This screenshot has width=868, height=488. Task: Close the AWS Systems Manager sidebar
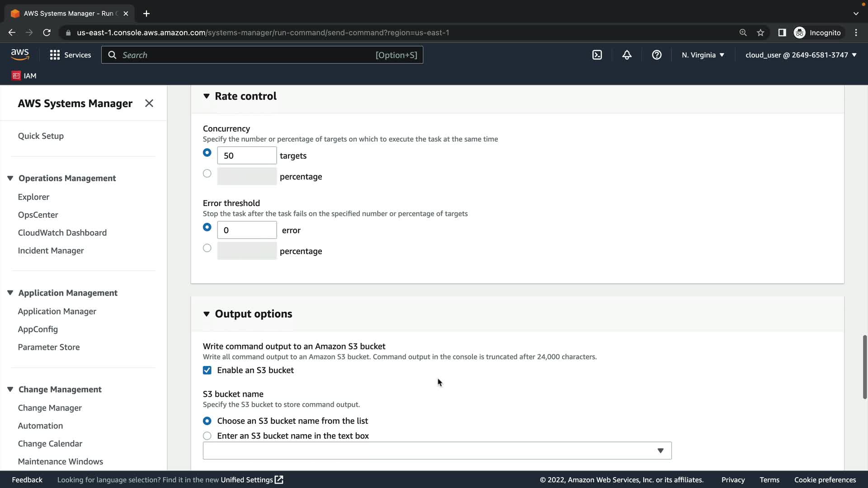click(x=149, y=103)
